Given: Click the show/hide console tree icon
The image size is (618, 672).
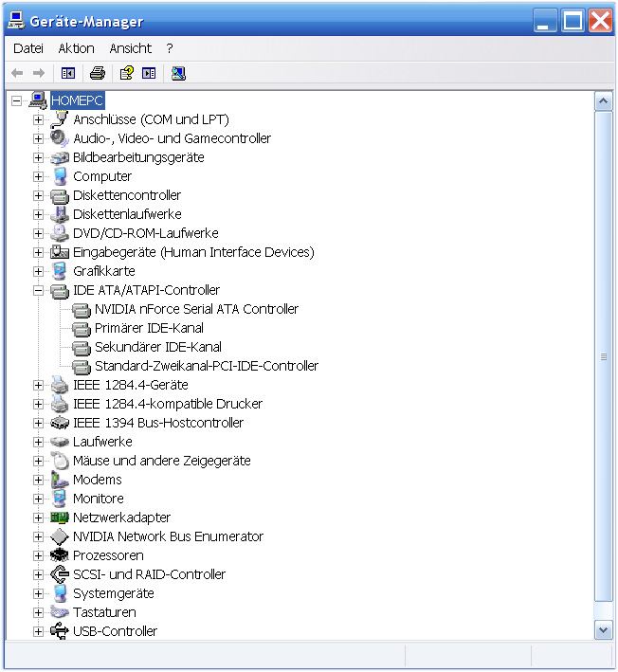Looking at the screenshot, I should click(68, 73).
